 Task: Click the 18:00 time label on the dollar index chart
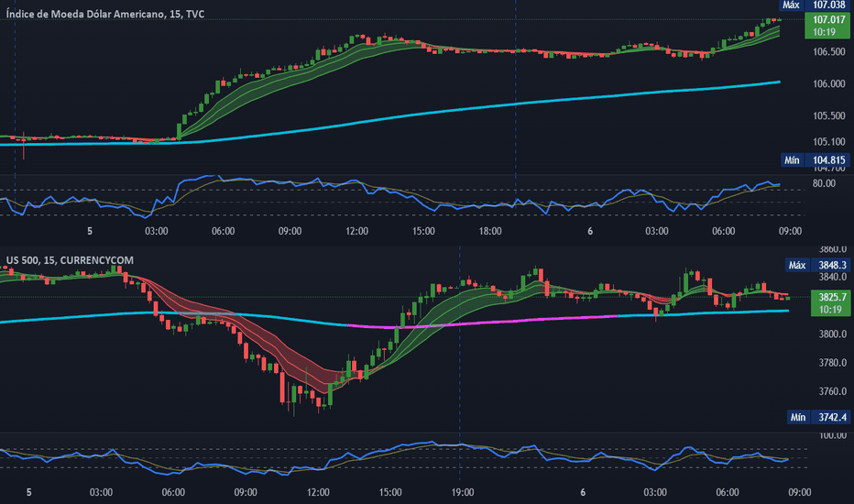coord(490,233)
